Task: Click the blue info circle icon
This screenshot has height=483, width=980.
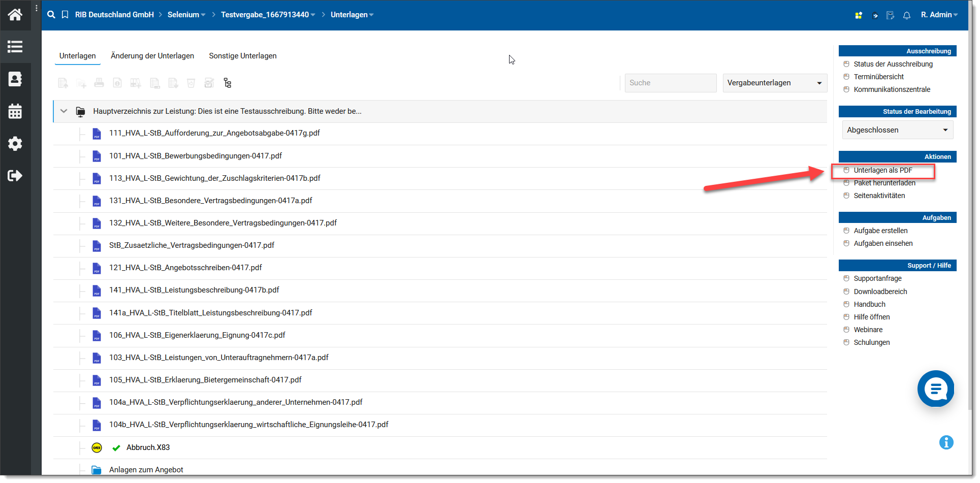Action: click(x=946, y=442)
